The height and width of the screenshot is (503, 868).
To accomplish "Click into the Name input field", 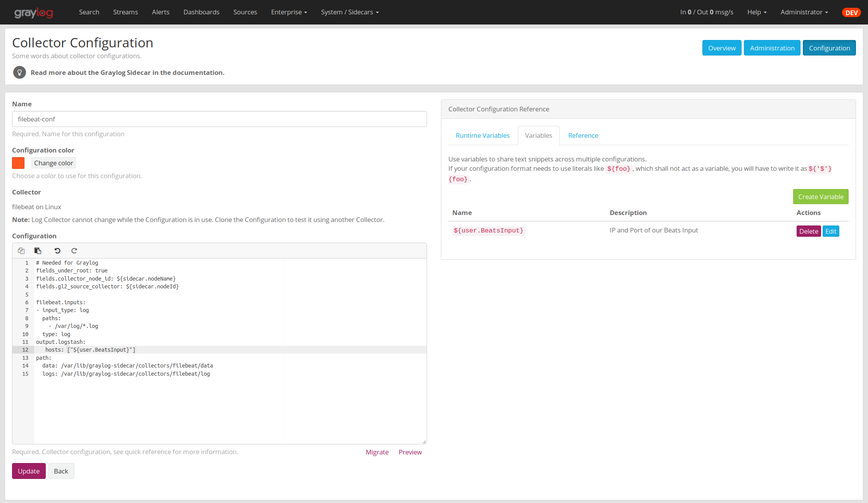I will 219,119.
